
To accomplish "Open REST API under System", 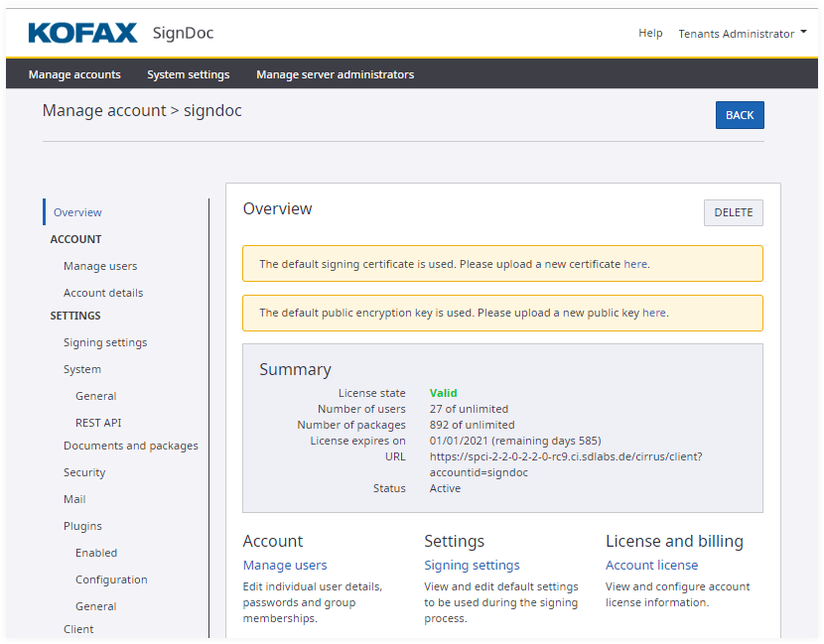I will 98,423.
